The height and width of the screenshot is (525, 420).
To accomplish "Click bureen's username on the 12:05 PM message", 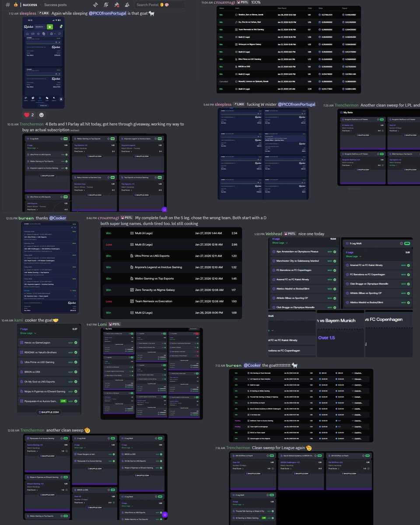I will (26, 218).
